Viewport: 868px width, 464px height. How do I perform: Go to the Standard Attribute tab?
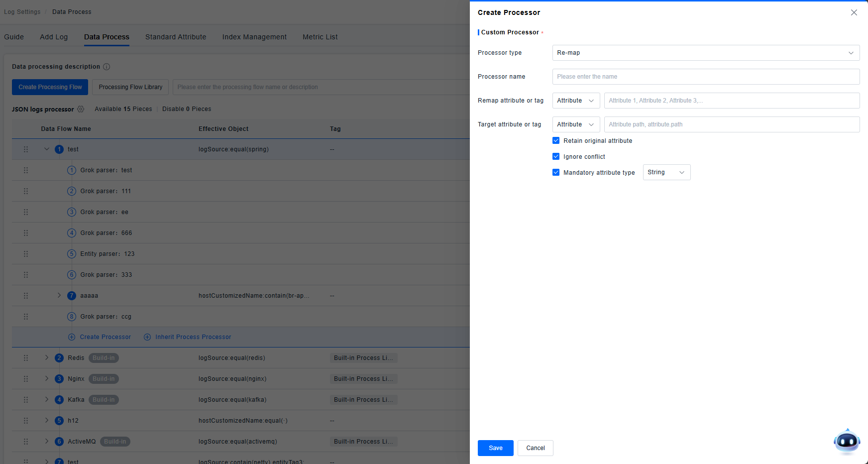point(176,37)
